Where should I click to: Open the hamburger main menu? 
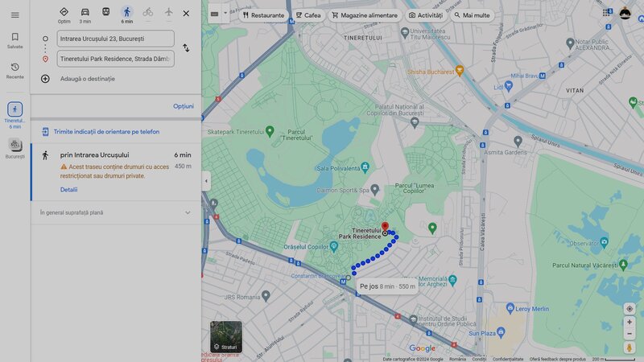pos(14,14)
